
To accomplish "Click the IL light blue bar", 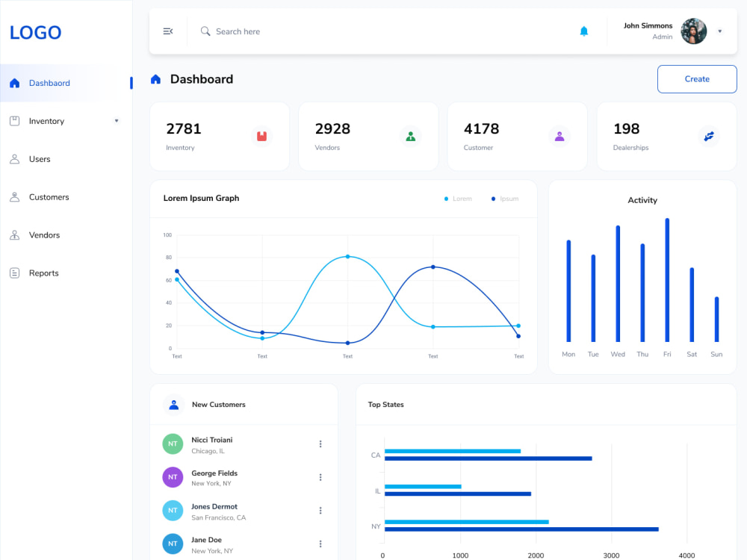I will point(423,487).
